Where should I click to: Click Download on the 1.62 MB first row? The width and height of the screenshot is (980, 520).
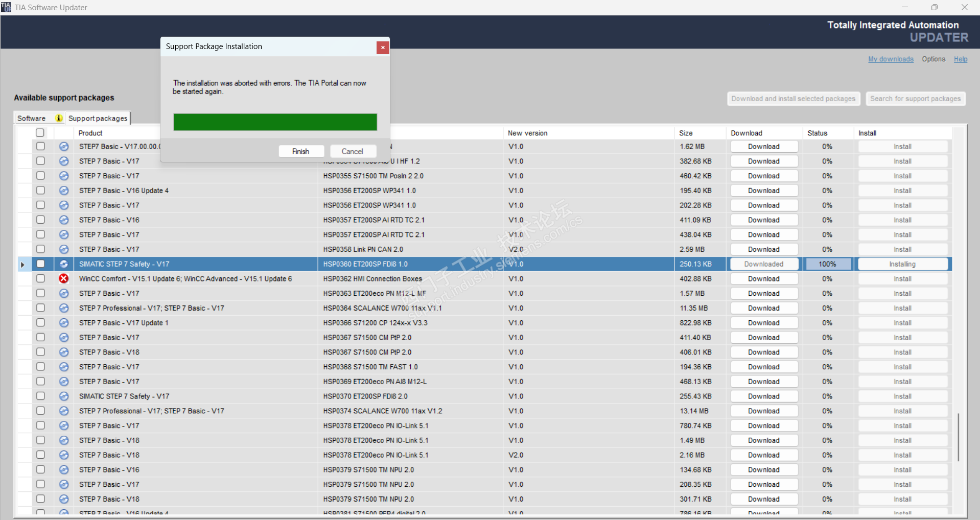[764, 147]
